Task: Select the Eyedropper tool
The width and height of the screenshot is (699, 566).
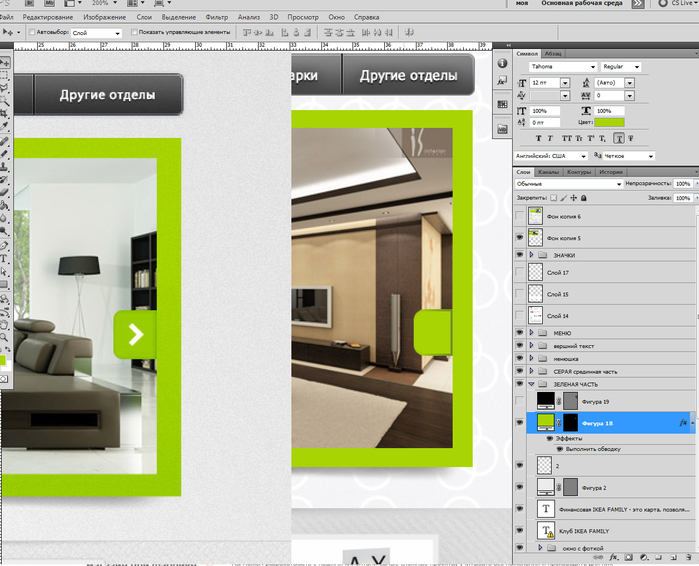Action: [4, 127]
